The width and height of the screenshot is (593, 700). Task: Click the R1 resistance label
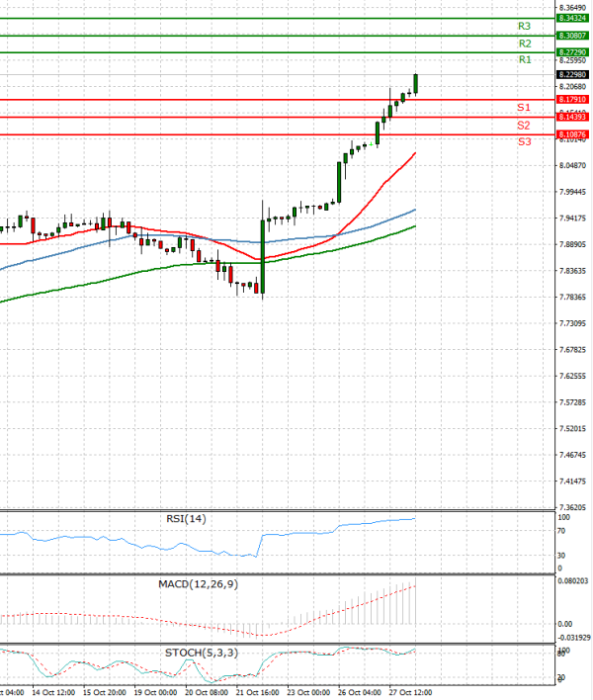(x=525, y=60)
